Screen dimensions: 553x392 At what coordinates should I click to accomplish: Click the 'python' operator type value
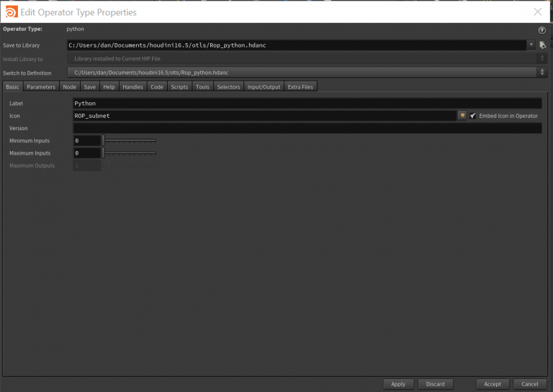click(x=75, y=29)
